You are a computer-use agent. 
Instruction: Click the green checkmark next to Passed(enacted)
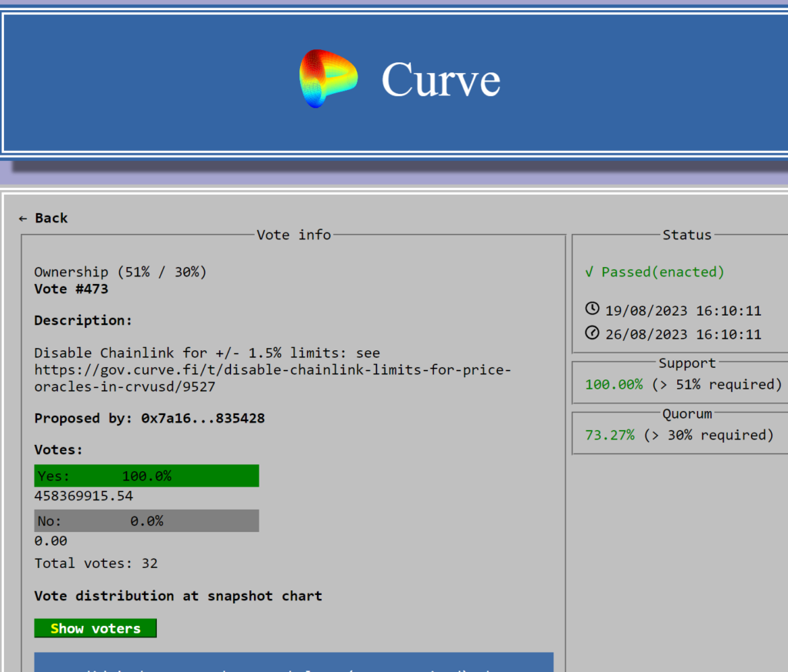coord(589,272)
